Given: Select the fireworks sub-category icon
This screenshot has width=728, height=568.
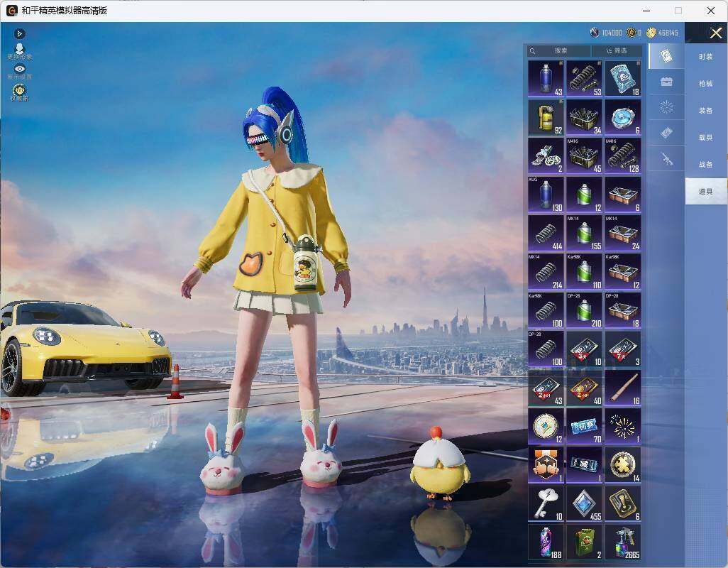Looking at the screenshot, I should pos(666,107).
